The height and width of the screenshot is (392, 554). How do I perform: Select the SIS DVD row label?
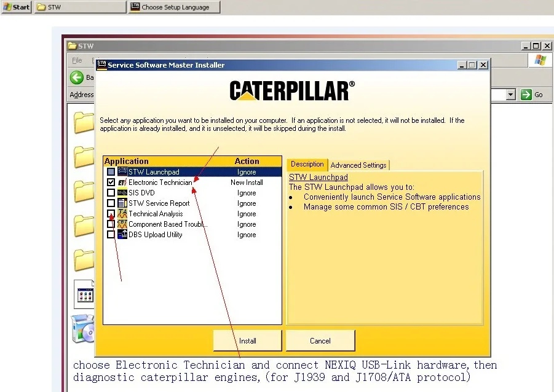tap(141, 193)
